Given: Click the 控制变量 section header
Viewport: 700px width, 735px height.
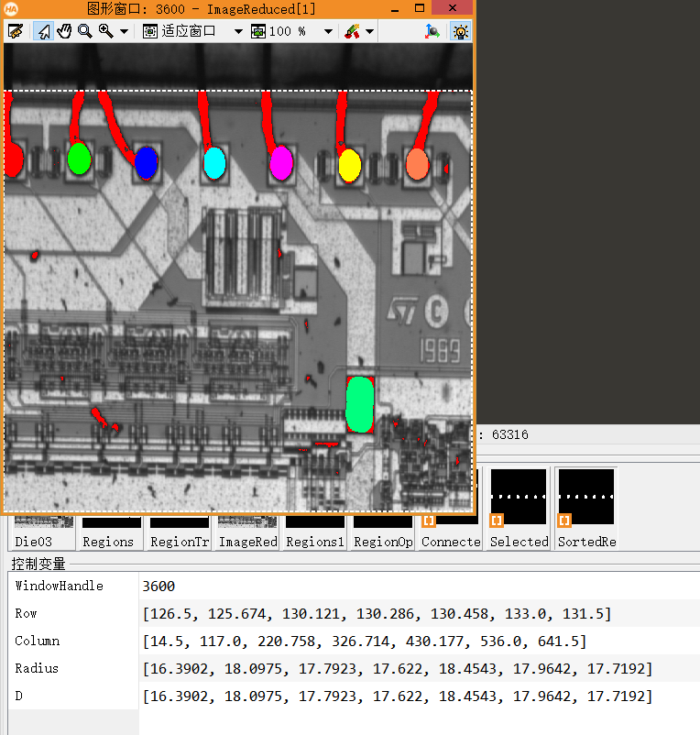Looking at the screenshot, I should [x=38, y=564].
